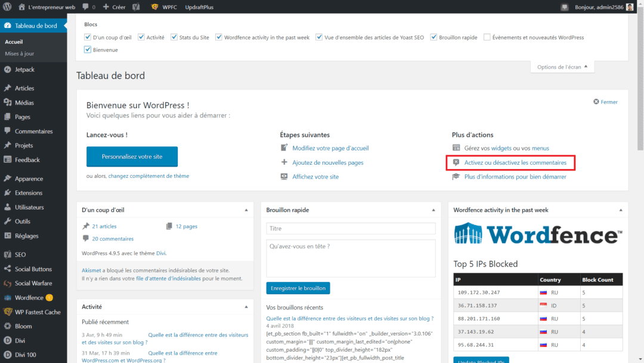Viewport: 644px width, 363px height.
Task: Uncheck the Brouillon rapide checkbox
Action: pos(434,37)
